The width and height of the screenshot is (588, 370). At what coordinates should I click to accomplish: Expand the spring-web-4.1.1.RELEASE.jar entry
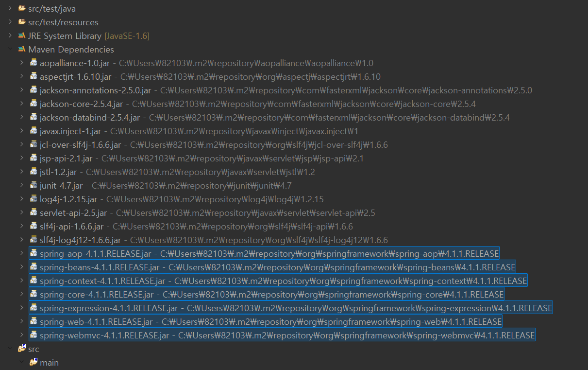[x=21, y=321]
